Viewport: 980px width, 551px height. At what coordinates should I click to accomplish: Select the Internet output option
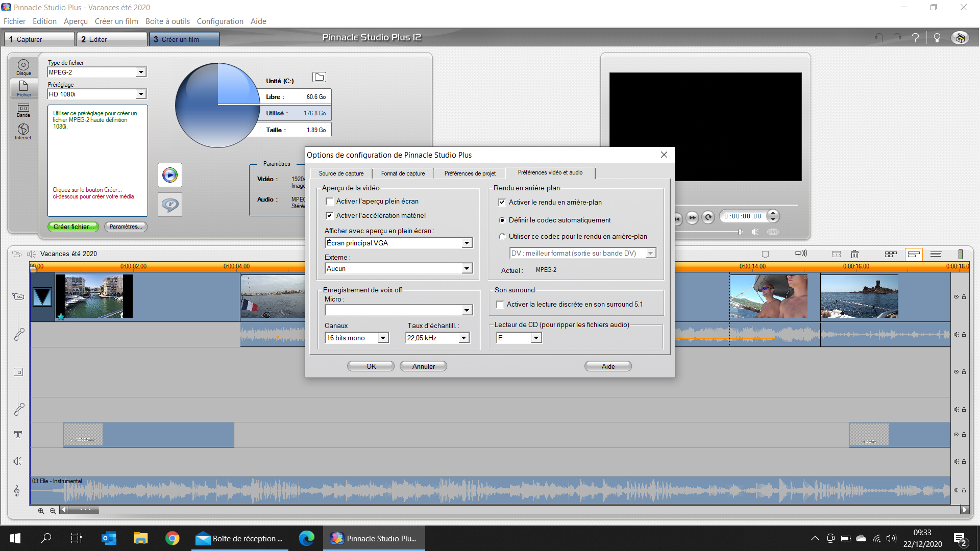(x=23, y=132)
